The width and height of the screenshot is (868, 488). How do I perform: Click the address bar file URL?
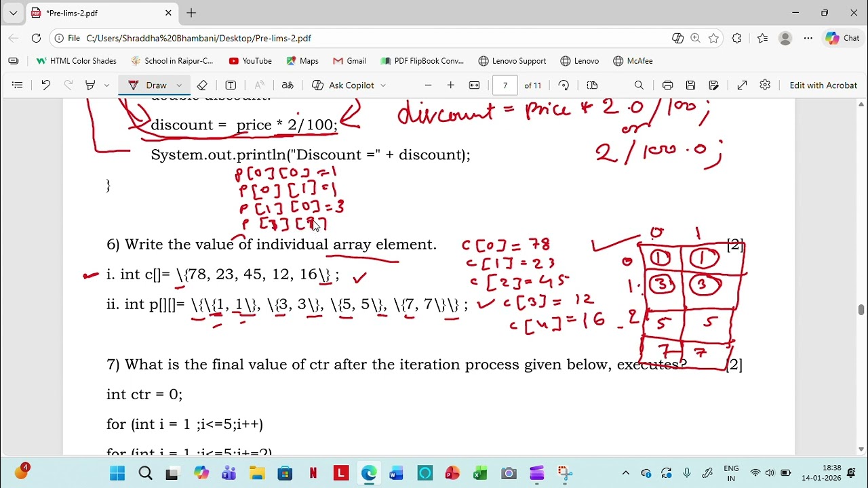click(199, 39)
